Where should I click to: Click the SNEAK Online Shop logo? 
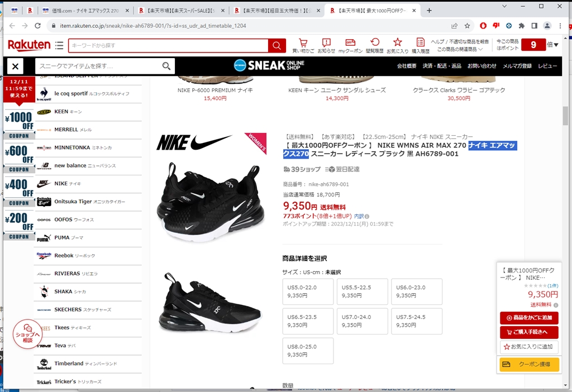[x=269, y=65]
